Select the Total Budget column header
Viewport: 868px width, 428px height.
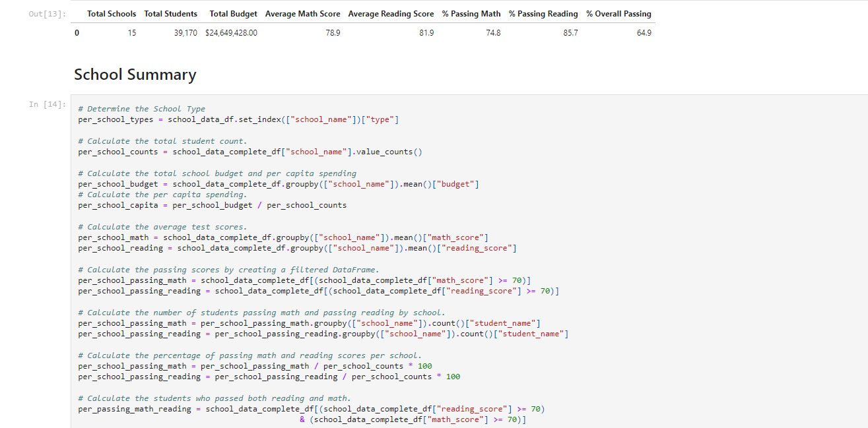pyautogui.click(x=233, y=14)
